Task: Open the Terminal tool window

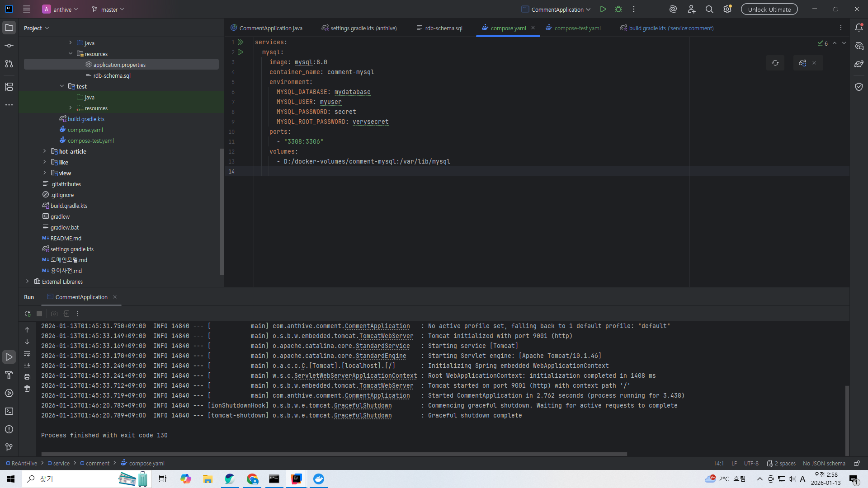Action: tap(9, 411)
